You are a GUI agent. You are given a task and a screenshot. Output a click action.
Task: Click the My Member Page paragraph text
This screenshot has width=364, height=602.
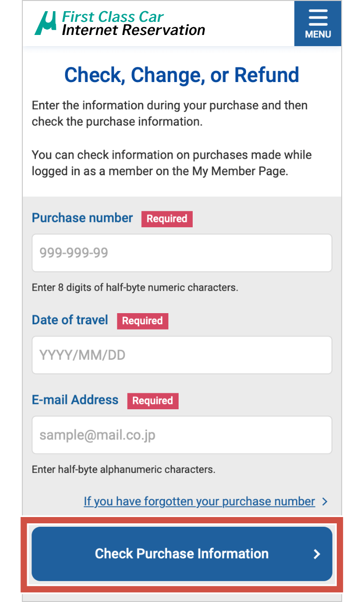(x=172, y=164)
